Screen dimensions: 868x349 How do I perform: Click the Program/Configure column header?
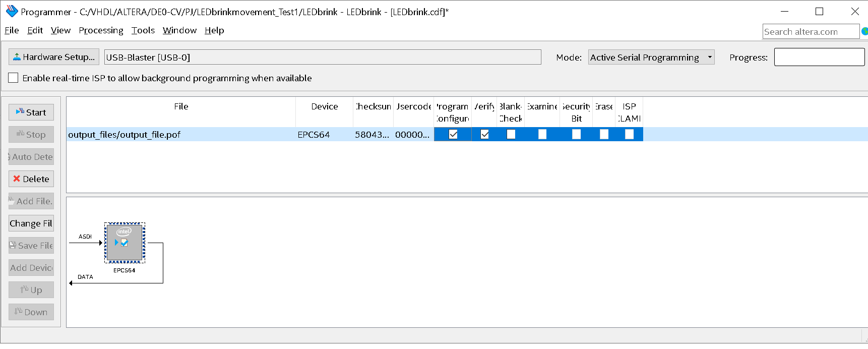point(453,112)
